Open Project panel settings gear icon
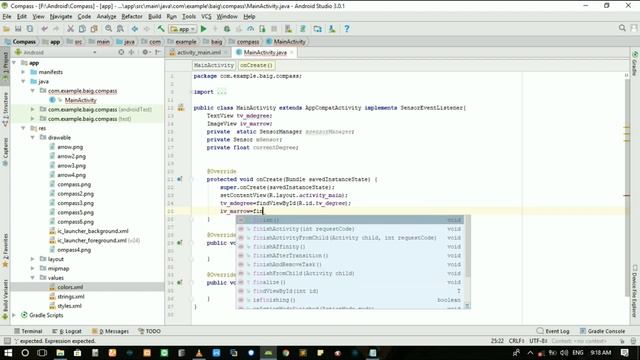Viewport: 640px width, 360px height. coord(145,52)
